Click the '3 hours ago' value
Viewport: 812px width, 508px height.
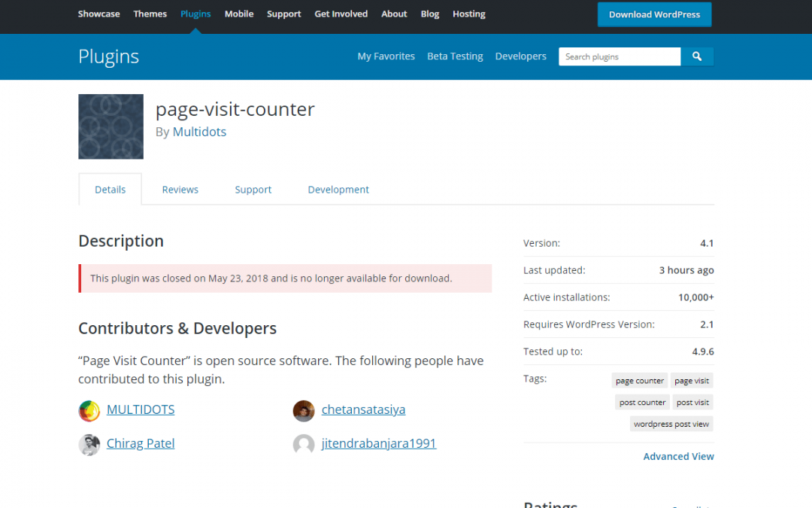click(686, 270)
